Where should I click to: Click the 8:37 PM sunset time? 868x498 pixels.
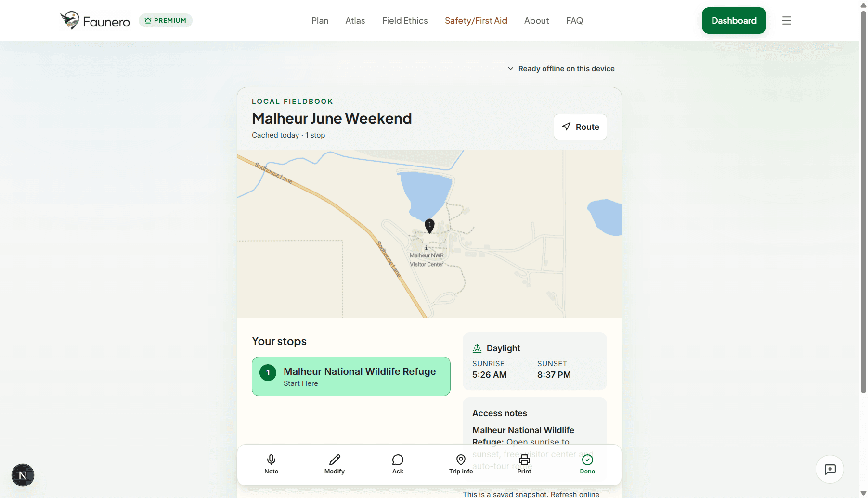[x=554, y=375]
